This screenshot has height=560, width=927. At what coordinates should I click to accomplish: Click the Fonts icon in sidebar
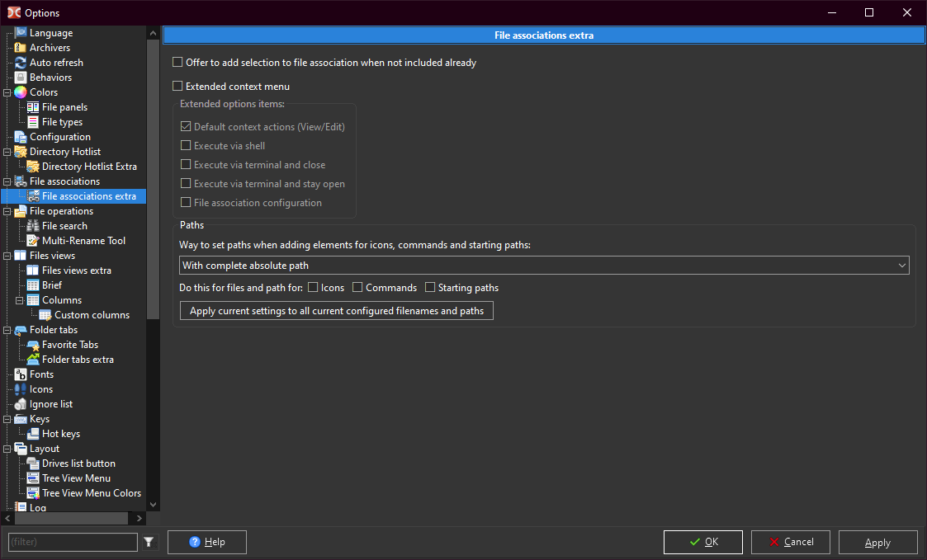click(x=21, y=374)
